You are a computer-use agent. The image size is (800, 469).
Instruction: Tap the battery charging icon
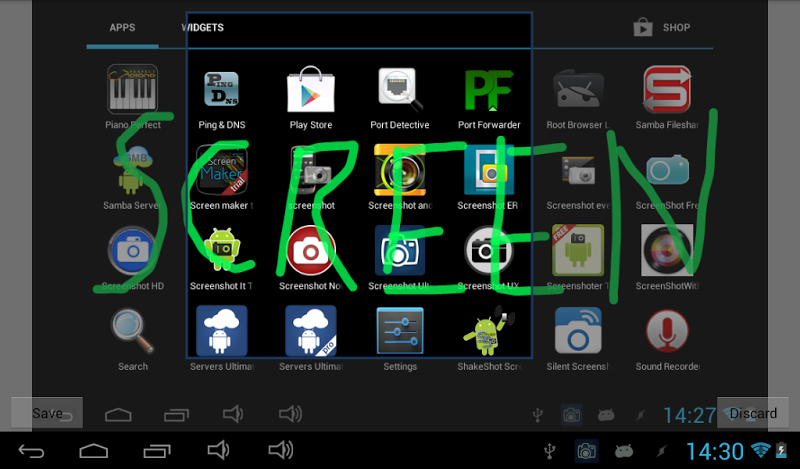pos(781,450)
